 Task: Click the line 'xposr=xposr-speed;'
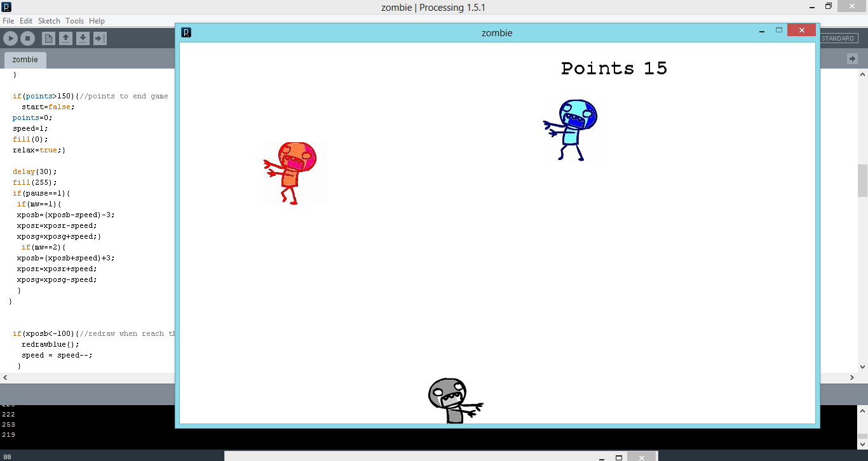tap(57, 225)
